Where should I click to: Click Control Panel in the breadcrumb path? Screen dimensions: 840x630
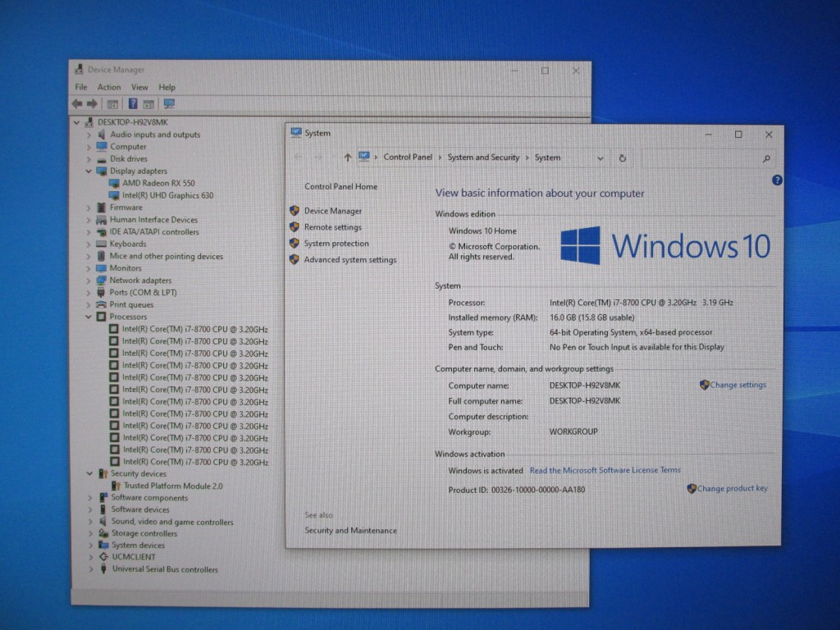[408, 157]
